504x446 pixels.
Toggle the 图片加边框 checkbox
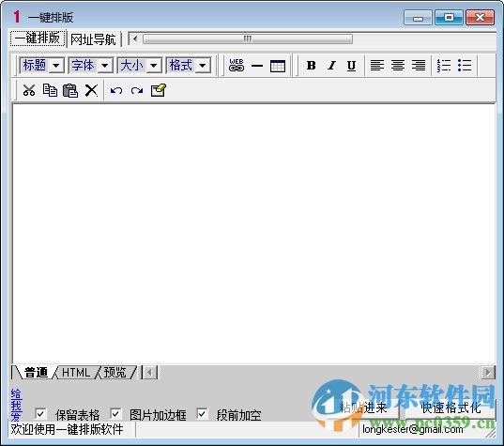[115, 413]
